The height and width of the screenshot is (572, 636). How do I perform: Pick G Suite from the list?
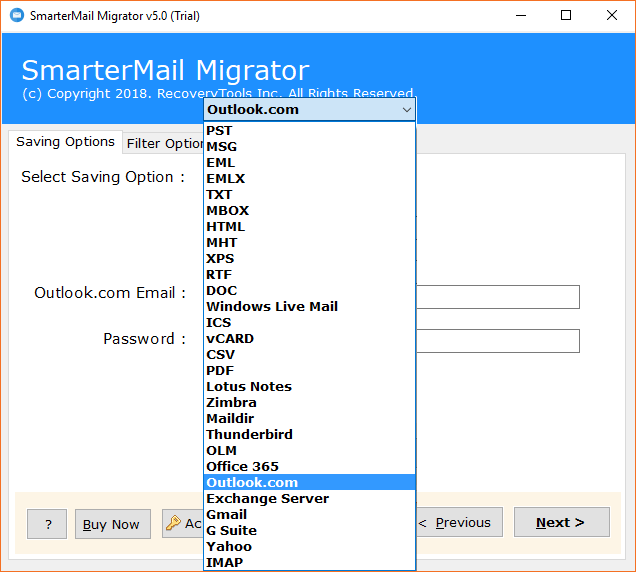(309, 530)
